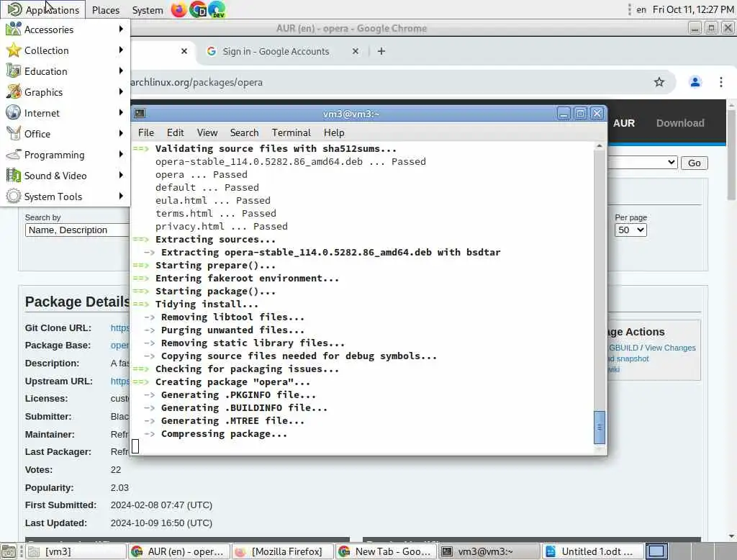Expand the Collection submenu arrow
Viewport: 737px width, 560px height.
click(121, 50)
